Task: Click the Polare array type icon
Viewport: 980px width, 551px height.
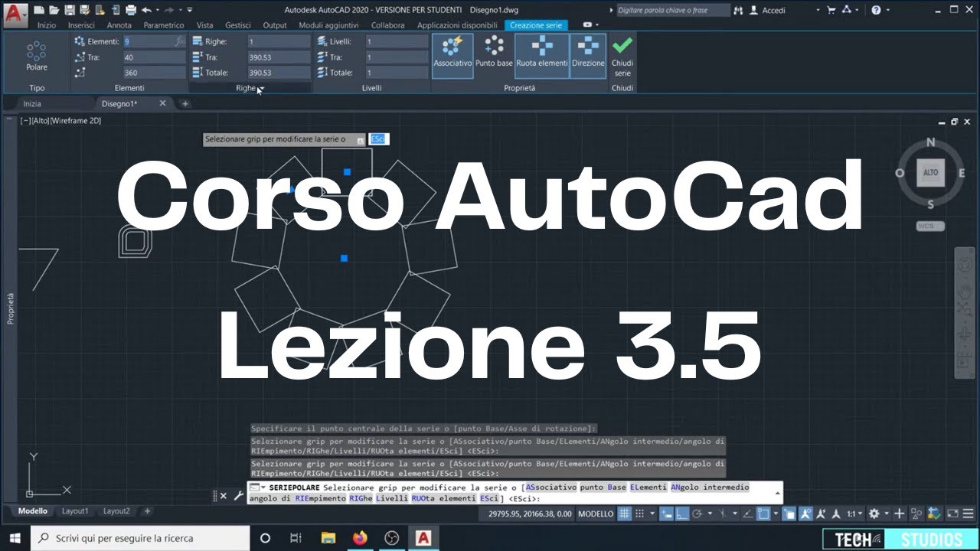Action: point(36,57)
